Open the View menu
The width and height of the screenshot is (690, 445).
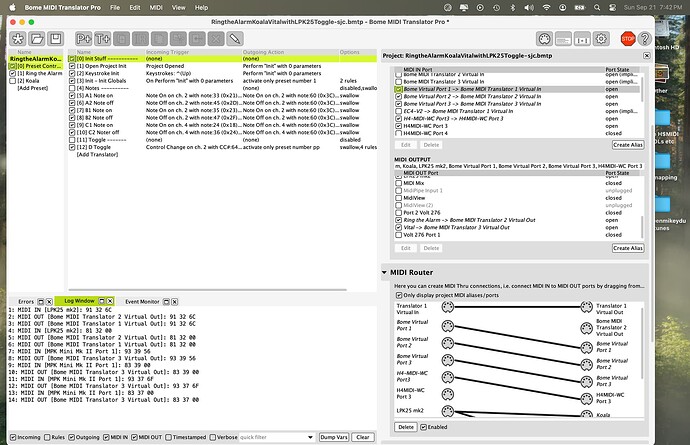tap(178, 7)
